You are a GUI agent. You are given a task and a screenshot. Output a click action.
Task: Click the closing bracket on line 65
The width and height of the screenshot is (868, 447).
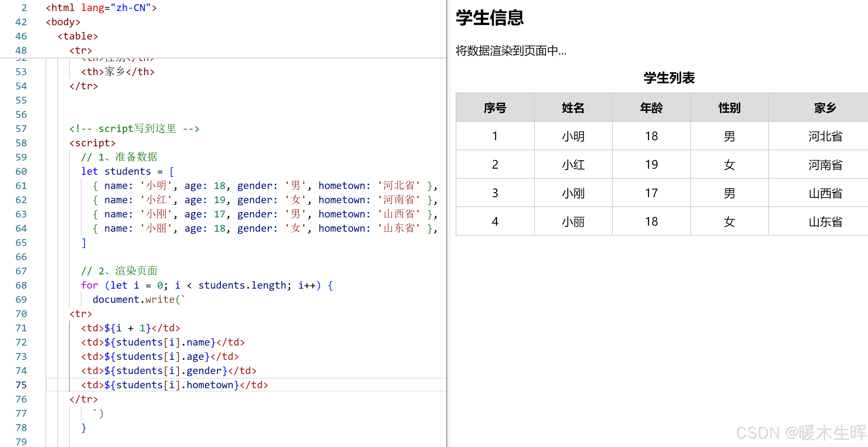[x=84, y=242]
